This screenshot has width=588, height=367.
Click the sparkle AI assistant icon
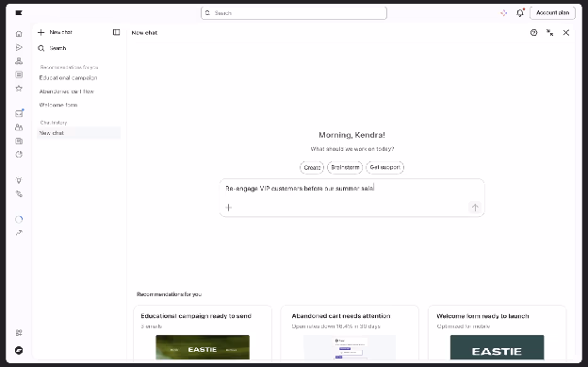coord(503,13)
